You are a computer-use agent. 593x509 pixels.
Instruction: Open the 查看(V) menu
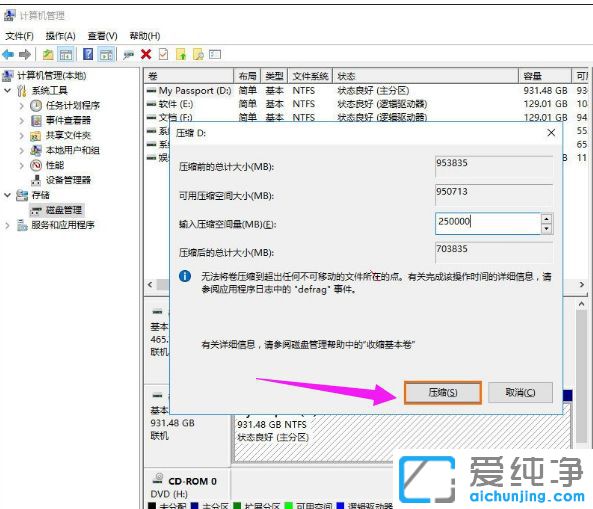pos(102,36)
